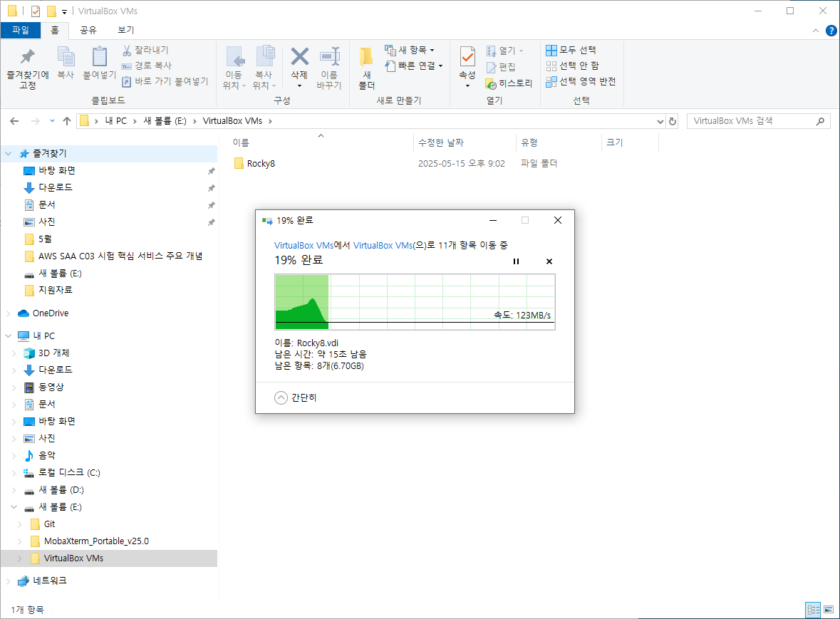Image resolution: width=840 pixels, height=619 pixels.
Task: Open address bar history dropdown arrow
Action: click(660, 122)
